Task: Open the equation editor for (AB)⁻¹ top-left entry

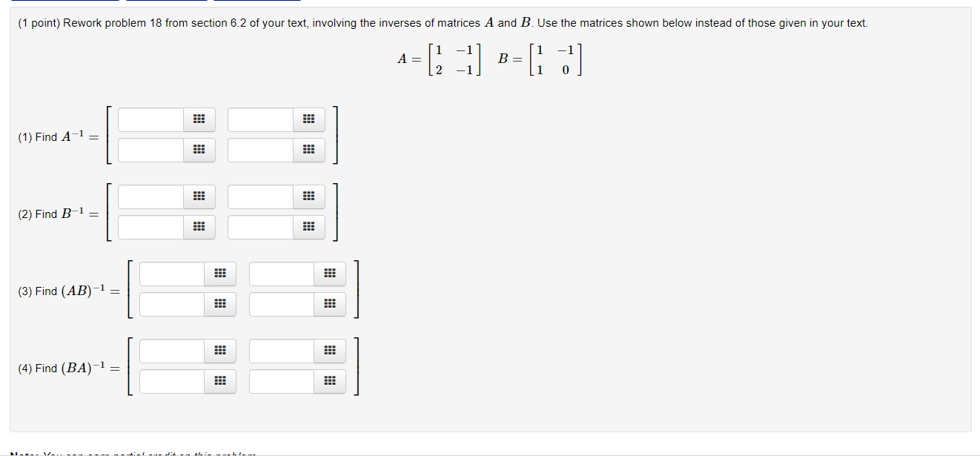Action: click(219, 274)
